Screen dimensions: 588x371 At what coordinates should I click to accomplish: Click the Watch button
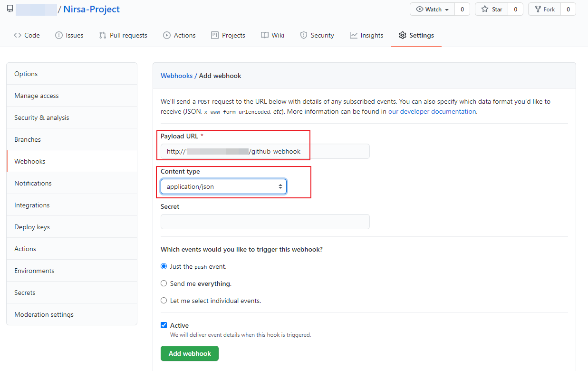(433, 9)
